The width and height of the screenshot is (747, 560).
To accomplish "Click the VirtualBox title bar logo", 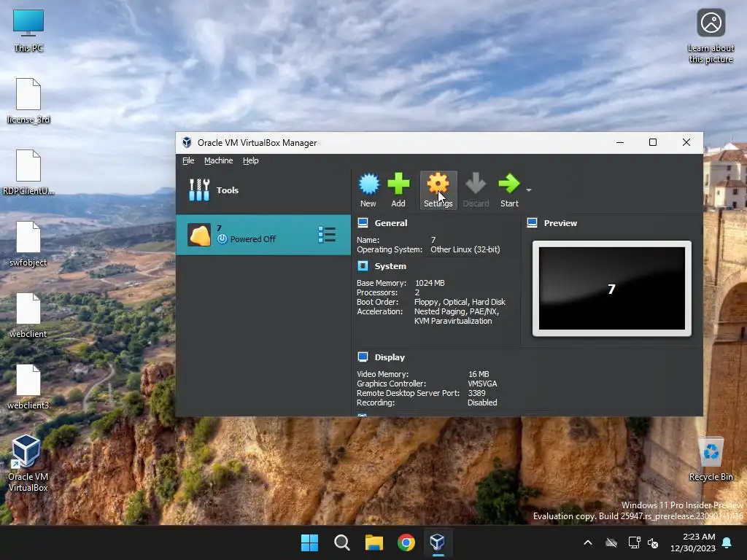I will click(x=187, y=142).
